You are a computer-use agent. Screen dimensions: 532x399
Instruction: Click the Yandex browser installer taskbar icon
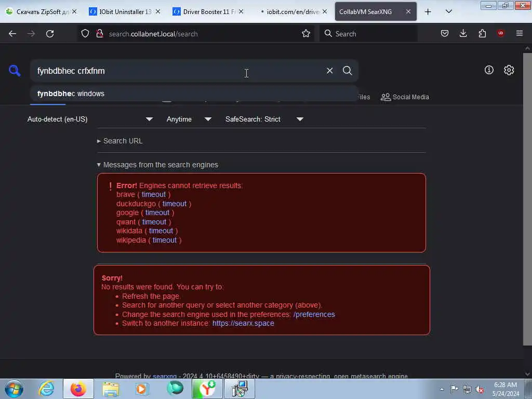(x=207, y=389)
